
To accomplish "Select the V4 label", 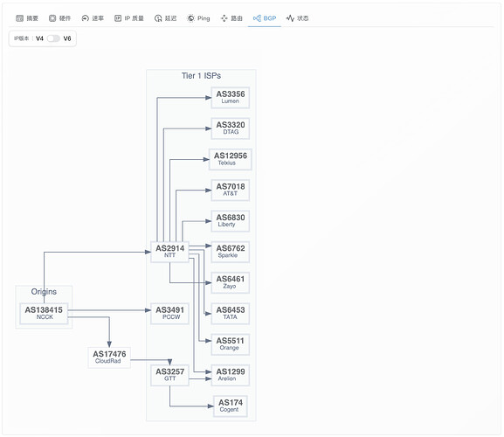I will pos(39,38).
